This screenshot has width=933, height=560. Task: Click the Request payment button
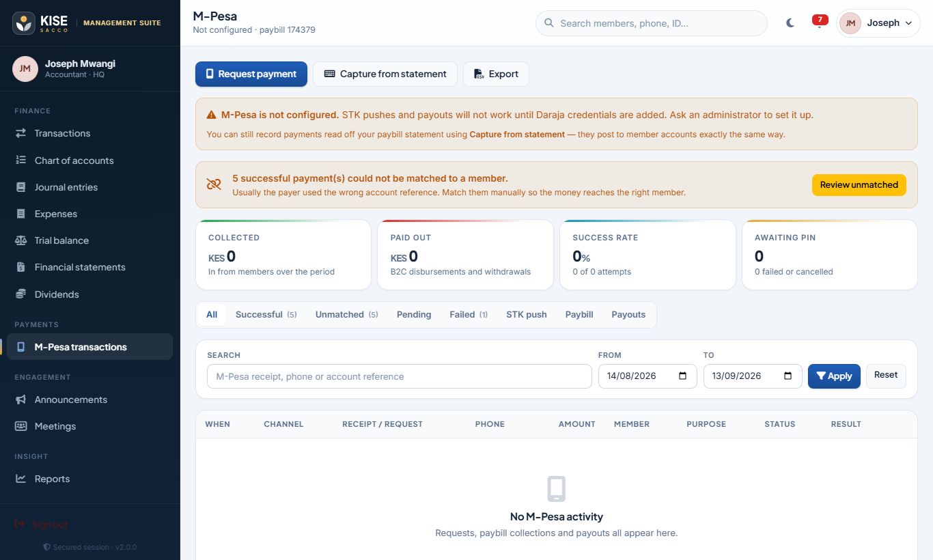tap(251, 74)
